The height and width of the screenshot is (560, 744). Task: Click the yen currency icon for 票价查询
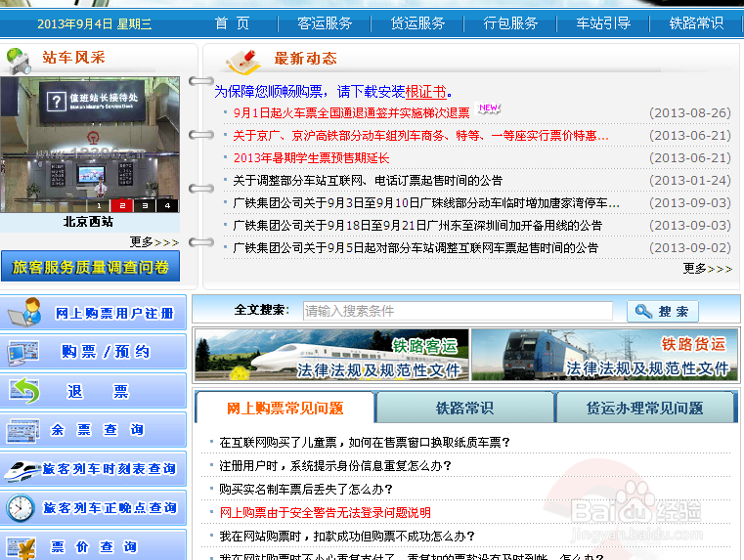(x=22, y=548)
